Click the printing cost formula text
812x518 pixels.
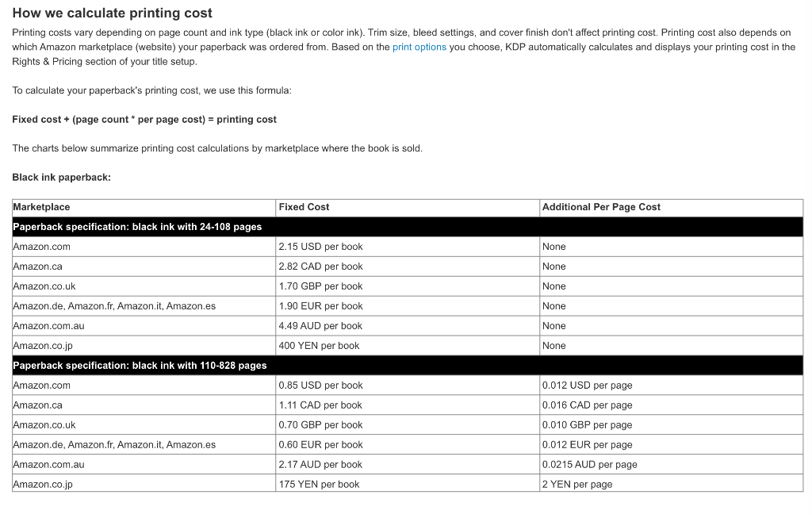(x=144, y=120)
